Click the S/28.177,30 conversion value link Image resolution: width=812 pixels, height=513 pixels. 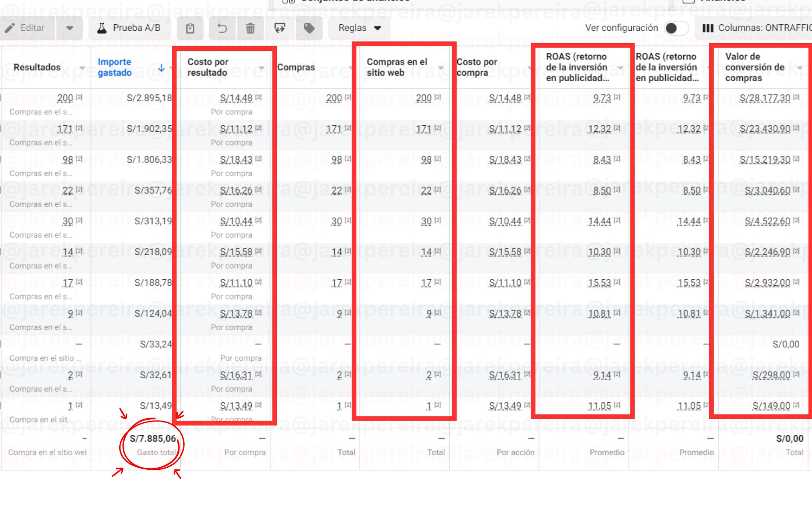click(765, 98)
